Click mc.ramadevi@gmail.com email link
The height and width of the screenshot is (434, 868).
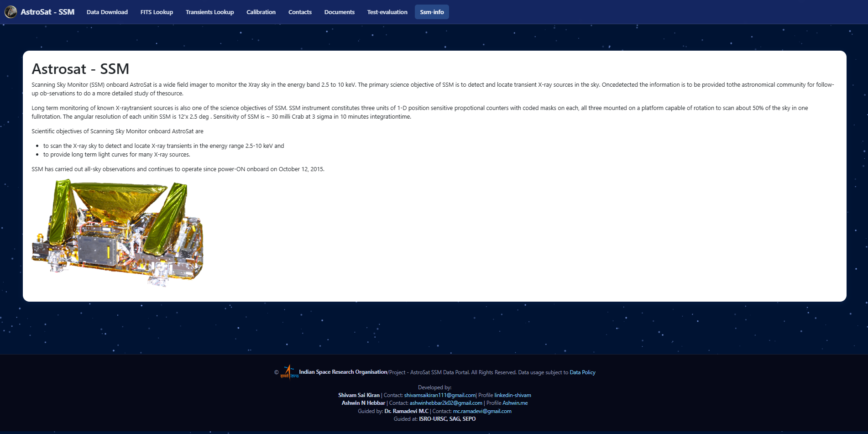482,411
